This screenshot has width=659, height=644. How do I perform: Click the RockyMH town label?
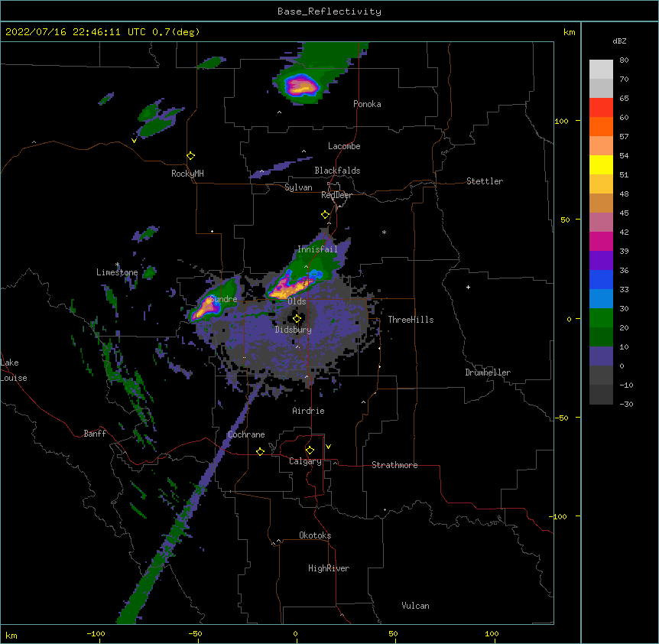pyautogui.click(x=187, y=173)
